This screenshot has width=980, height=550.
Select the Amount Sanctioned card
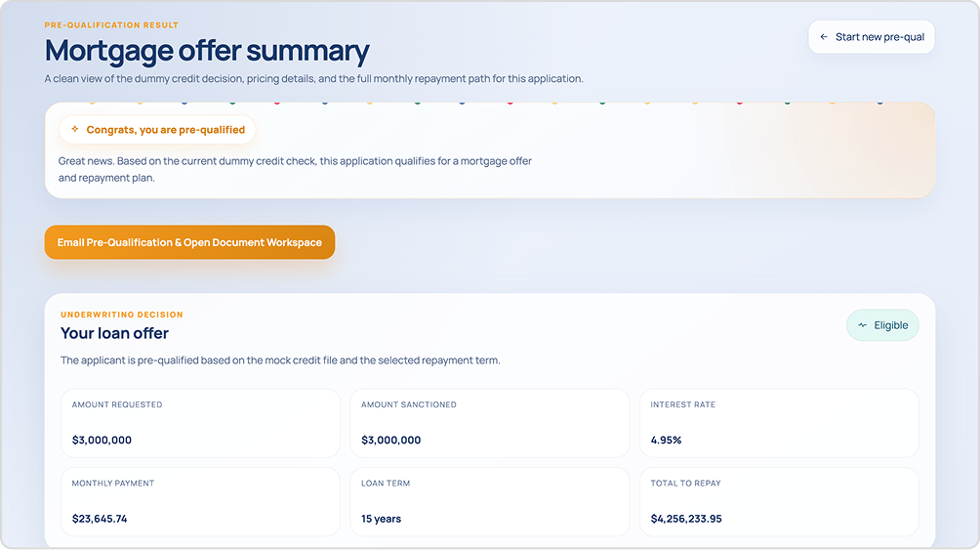pos(490,423)
